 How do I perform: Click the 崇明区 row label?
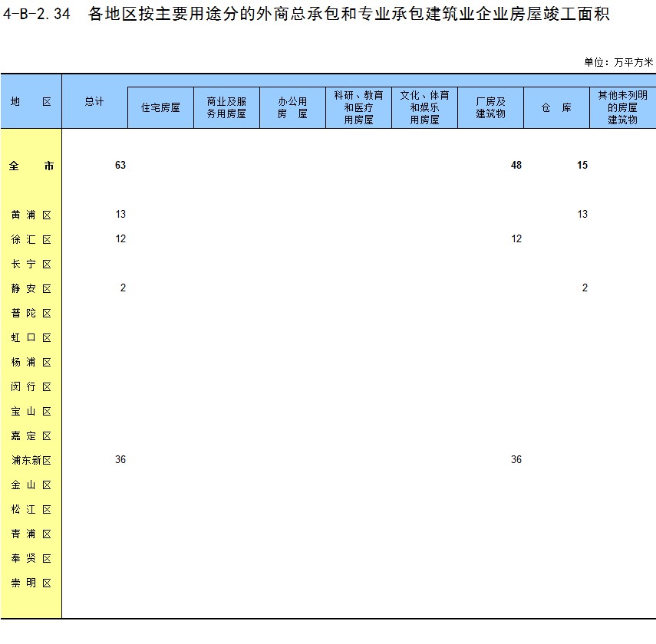pyautogui.click(x=31, y=583)
